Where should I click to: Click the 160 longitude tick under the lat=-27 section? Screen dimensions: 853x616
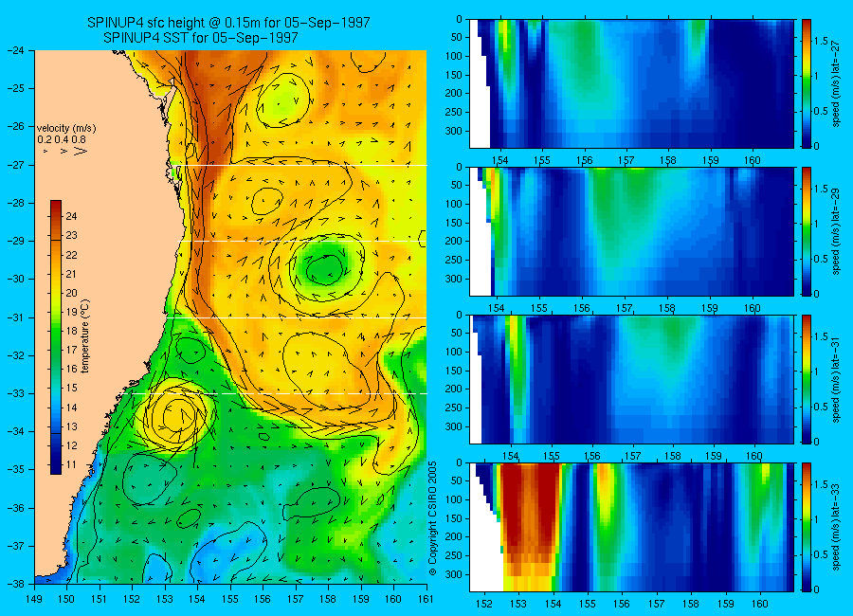[753, 160]
